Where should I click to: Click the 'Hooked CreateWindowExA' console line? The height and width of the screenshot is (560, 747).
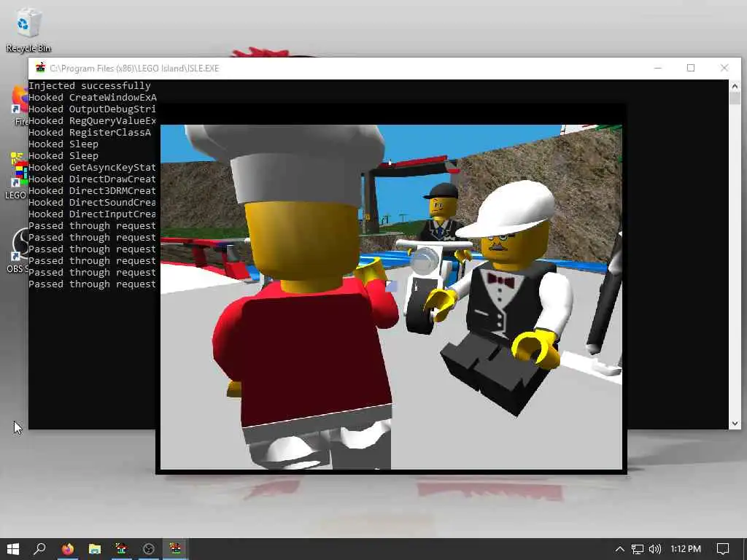pos(93,97)
